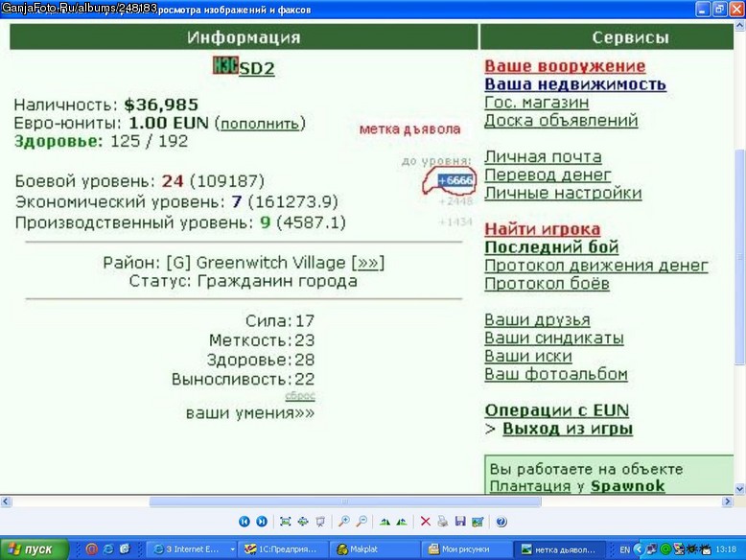This screenshot has height=560, width=746.
Task: Open Ваша недвижимость link
Action: click(575, 84)
